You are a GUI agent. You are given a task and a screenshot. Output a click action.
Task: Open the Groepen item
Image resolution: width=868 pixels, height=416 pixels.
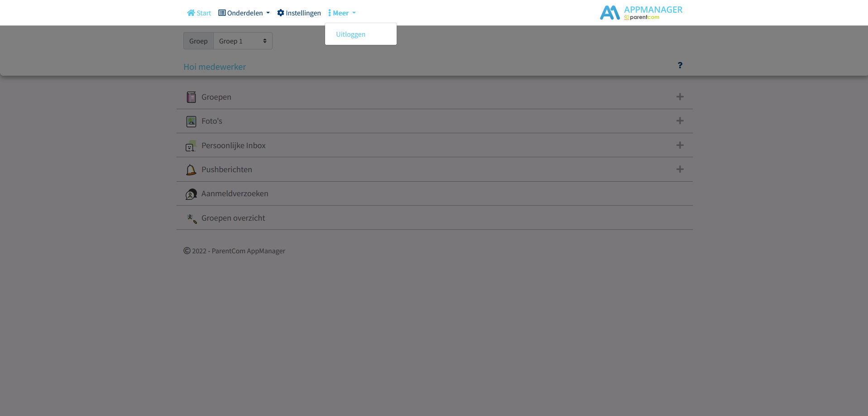tap(216, 97)
